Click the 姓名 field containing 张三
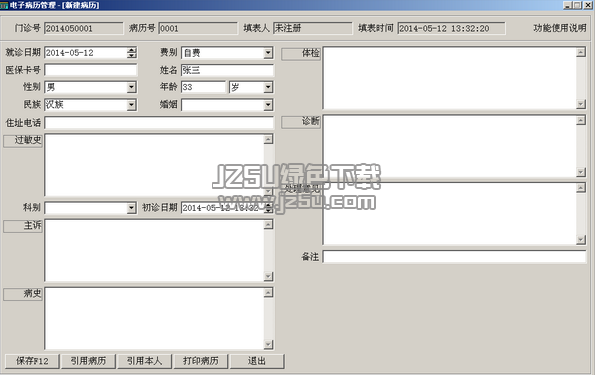Screen dimensions: 595x375 point(227,70)
